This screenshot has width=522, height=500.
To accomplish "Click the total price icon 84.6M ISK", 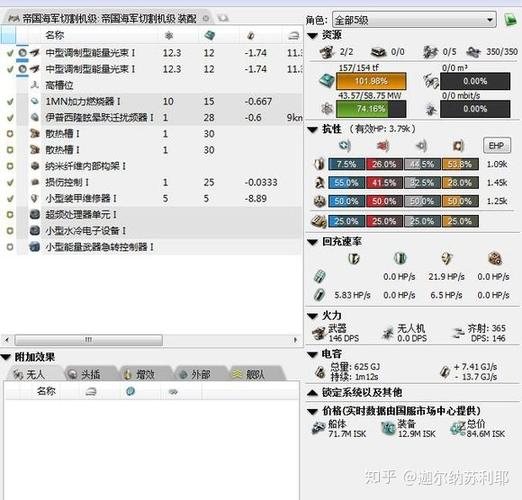I will click(458, 428).
